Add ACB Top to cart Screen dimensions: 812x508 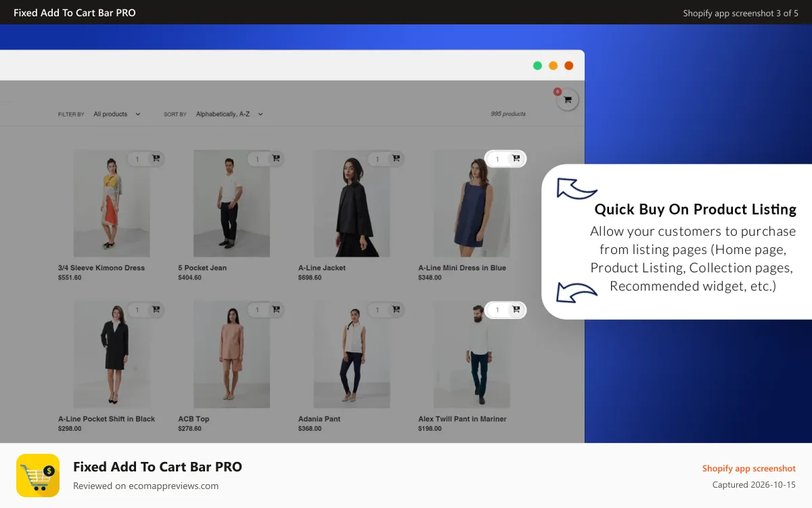276,310
